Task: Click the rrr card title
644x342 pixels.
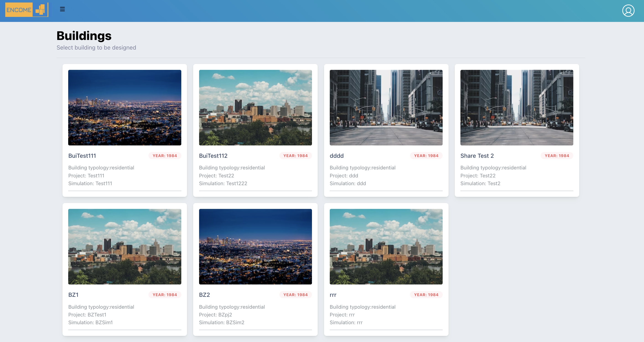Action: [333, 295]
